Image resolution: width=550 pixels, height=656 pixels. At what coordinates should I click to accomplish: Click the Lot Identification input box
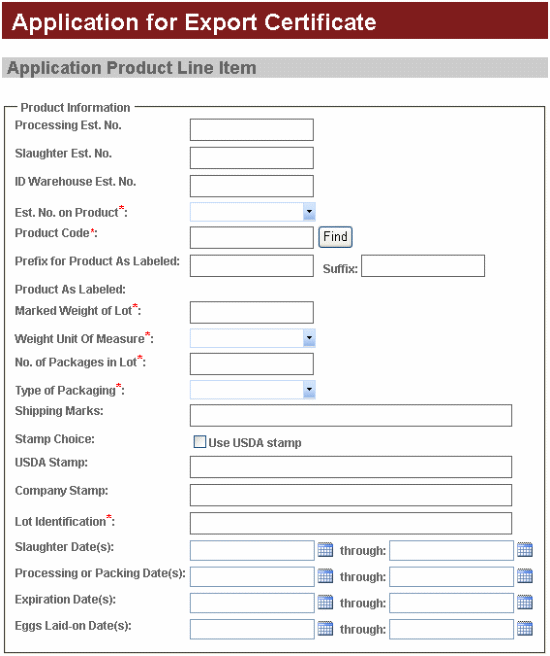[350, 523]
